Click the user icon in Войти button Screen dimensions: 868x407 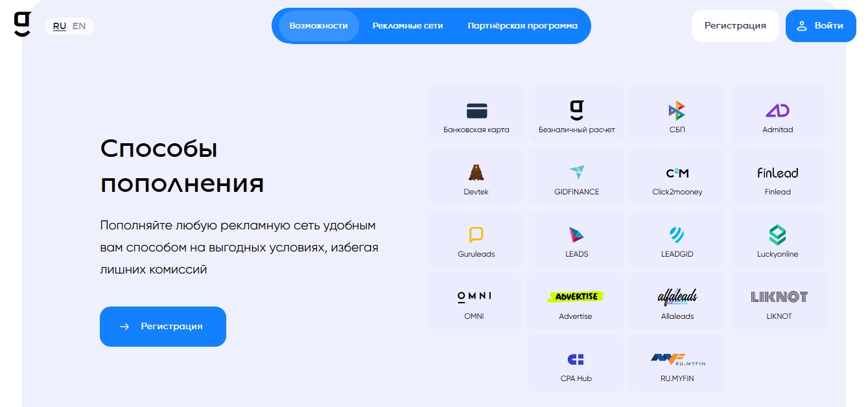click(x=802, y=26)
